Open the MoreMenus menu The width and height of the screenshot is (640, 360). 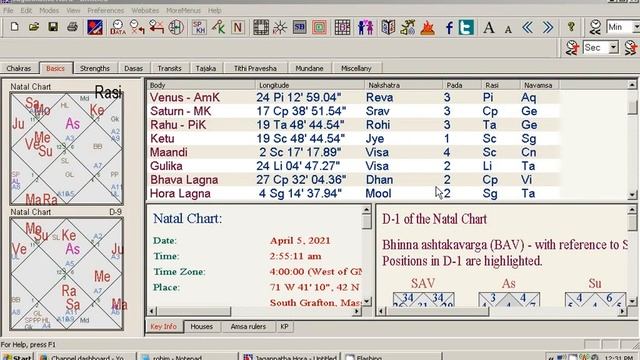pos(183,11)
